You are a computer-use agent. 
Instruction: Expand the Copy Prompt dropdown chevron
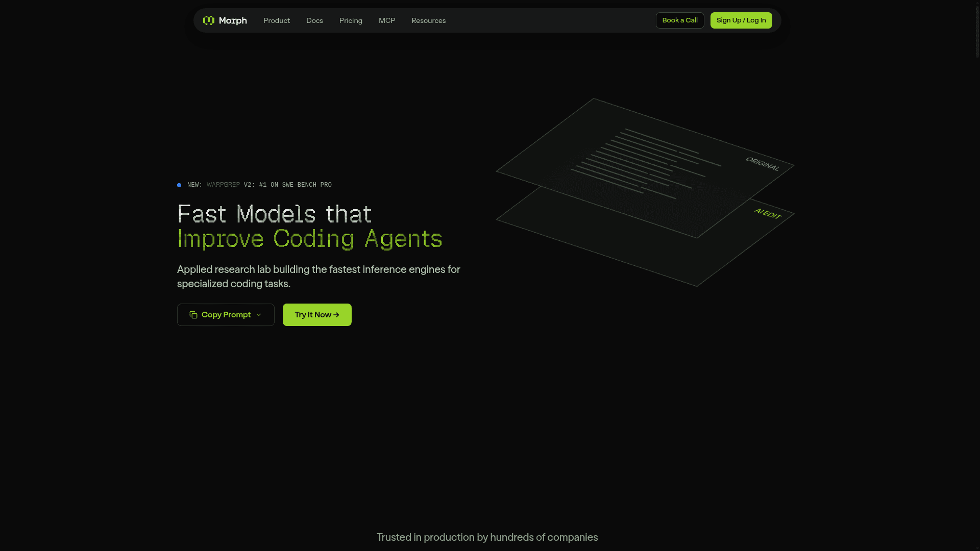(259, 315)
